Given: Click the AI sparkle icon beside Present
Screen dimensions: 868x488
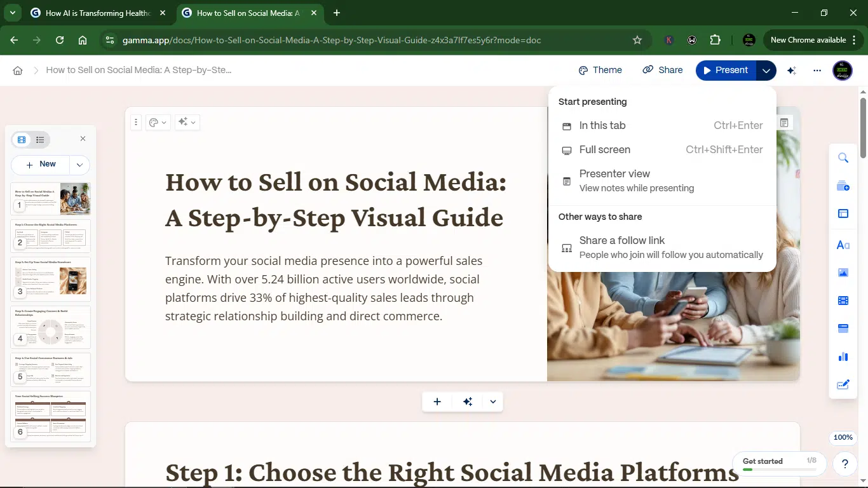Looking at the screenshot, I should point(792,71).
